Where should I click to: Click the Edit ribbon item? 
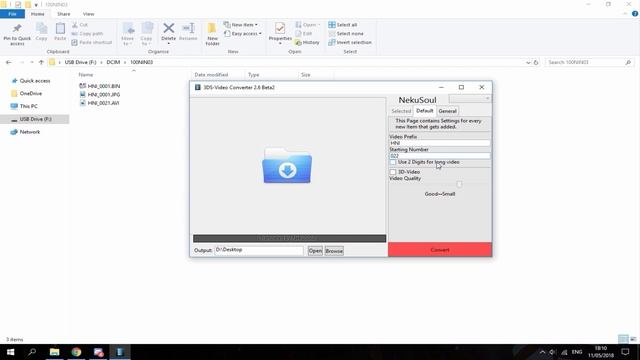(x=304, y=34)
